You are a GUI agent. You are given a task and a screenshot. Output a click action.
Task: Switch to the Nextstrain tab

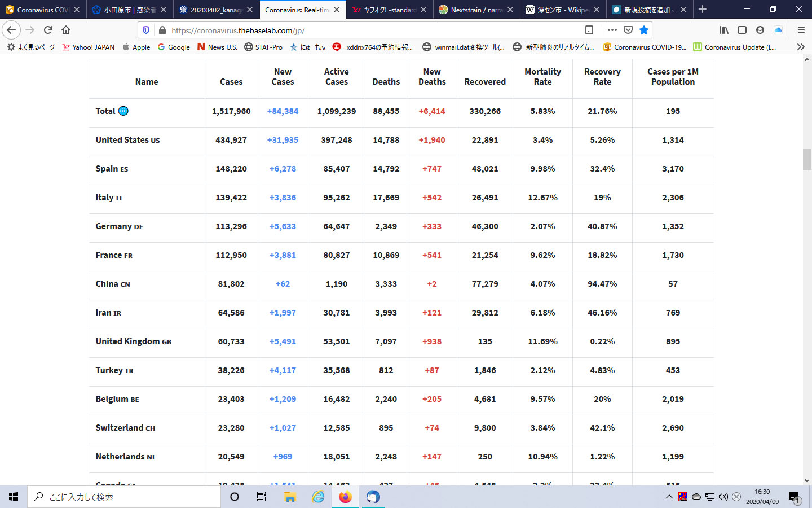[x=476, y=10]
